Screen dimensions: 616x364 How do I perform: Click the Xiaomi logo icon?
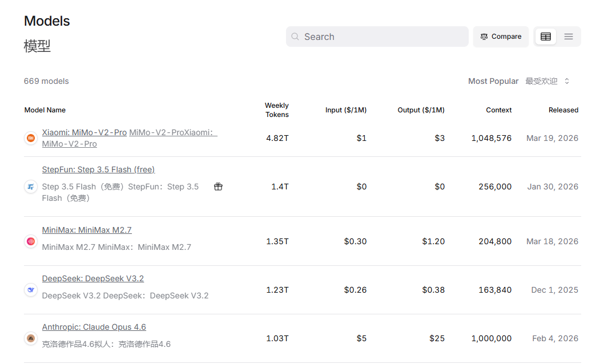31,138
